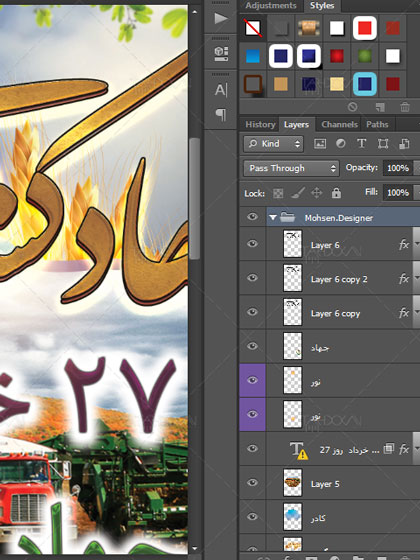Select the Layer 6 copy 2 name
The width and height of the screenshot is (420, 560).
tap(339, 279)
